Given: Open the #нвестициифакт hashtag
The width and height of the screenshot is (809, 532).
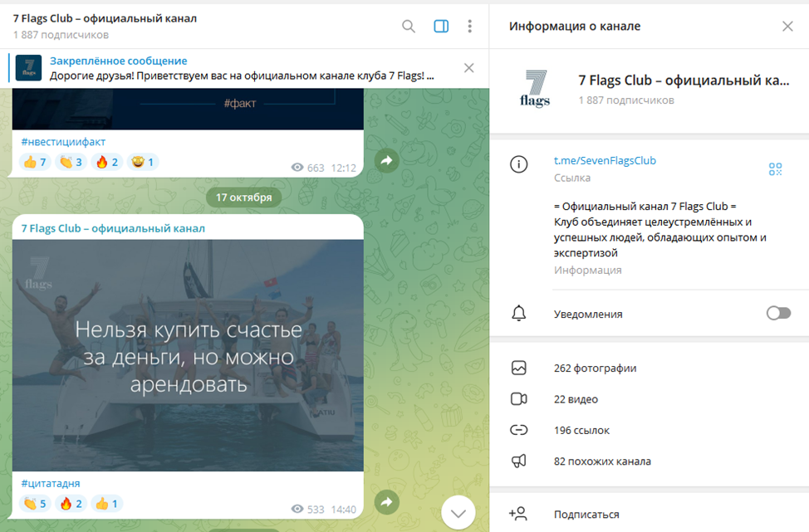Looking at the screenshot, I should (x=63, y=142).
